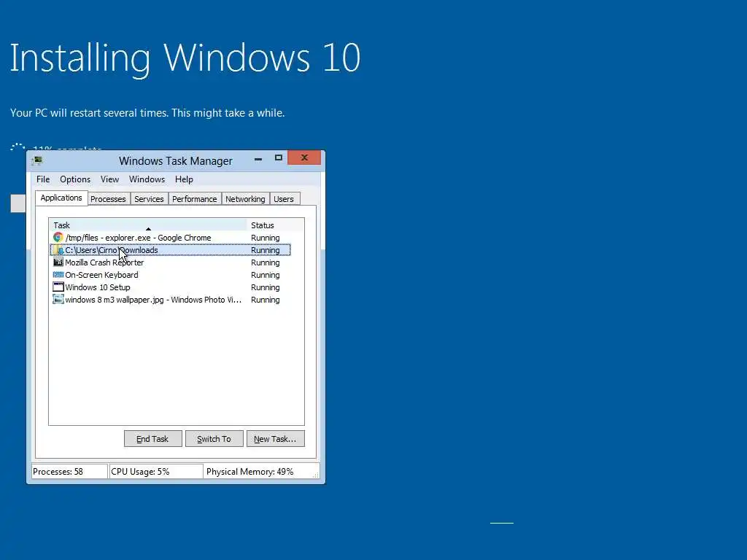The height and width of the screenshot is (560, 747).
Task: Click the folder icon of the Downloads task
Action: (58, 249)
